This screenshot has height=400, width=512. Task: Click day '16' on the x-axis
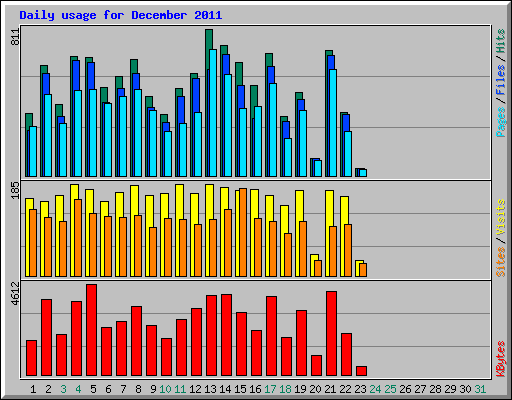(255, 389)
